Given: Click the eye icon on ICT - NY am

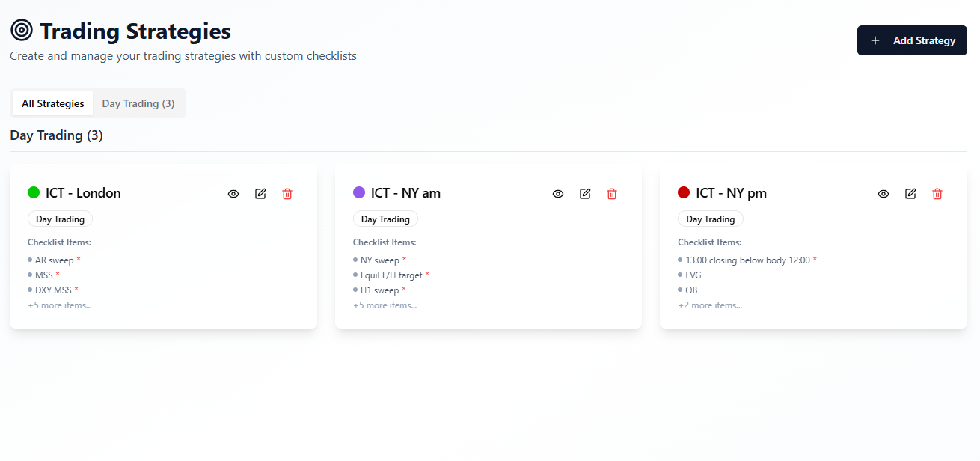Looking at the screenshot, I should 558,194.
